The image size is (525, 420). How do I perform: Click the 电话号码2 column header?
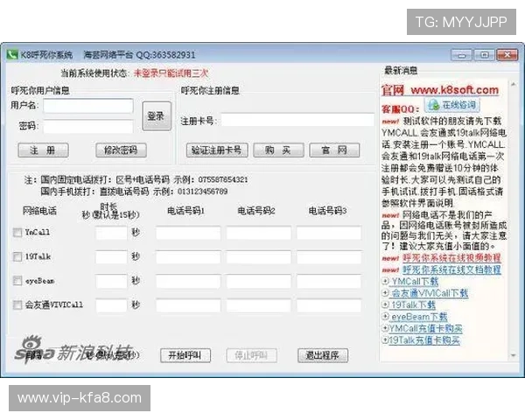click(256, 211)
